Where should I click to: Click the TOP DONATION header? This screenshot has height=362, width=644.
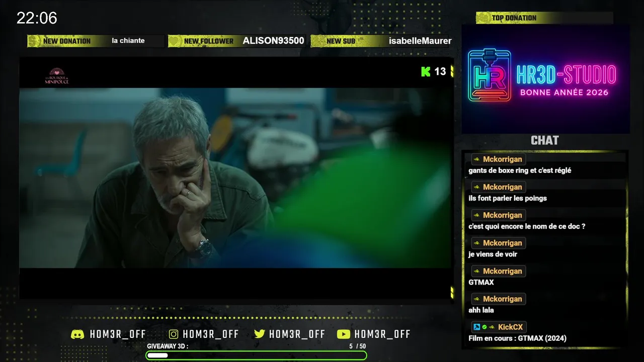[x=514, y=18]
